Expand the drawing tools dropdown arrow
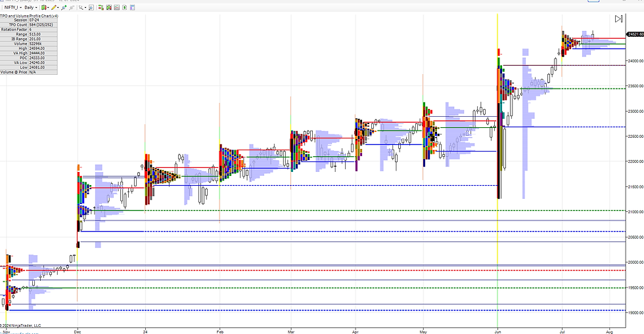Screen dimensions: 644x334 tap(58, 7)
